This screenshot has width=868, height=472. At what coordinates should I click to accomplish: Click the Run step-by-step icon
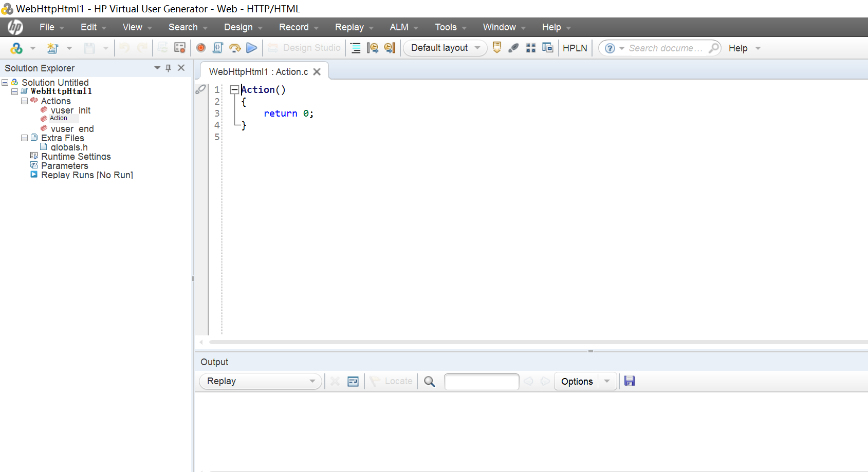click(x=235, y=48)
